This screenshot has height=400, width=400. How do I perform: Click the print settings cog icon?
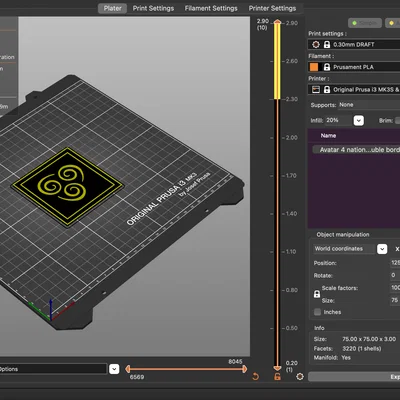coord(316,44)
